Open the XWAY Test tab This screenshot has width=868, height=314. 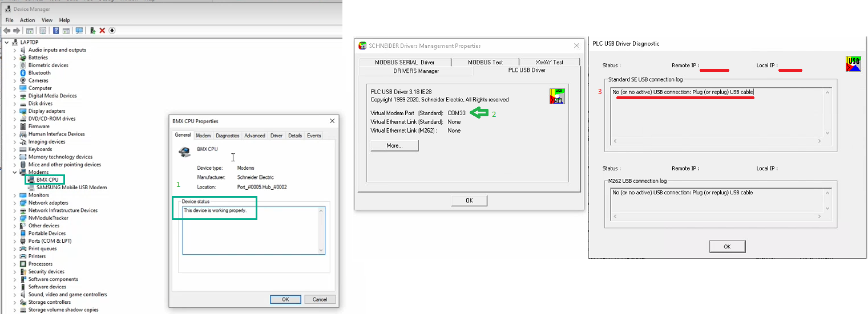pyautogui.click(x=550, y=62)
